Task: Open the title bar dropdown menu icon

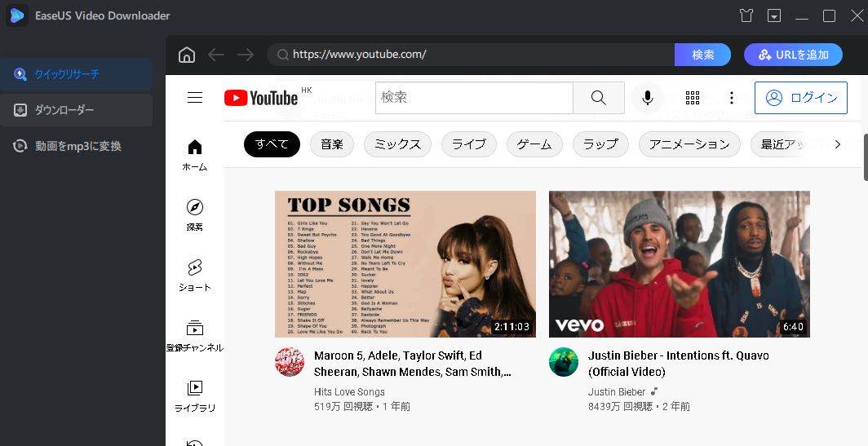Action: (x=774, y=15)
